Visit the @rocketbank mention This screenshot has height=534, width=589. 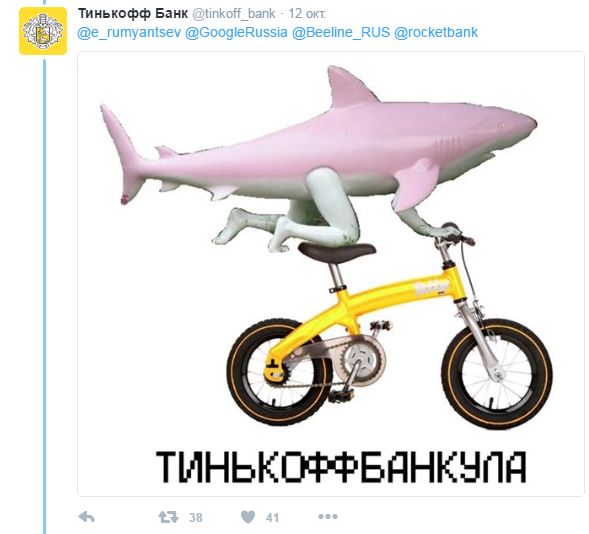(x=436, y=32)
